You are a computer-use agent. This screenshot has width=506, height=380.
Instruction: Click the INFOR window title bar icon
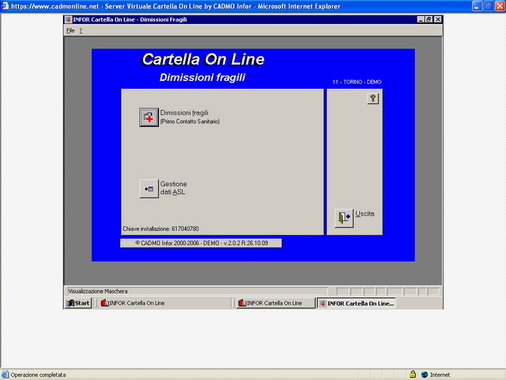coord(68,20)
